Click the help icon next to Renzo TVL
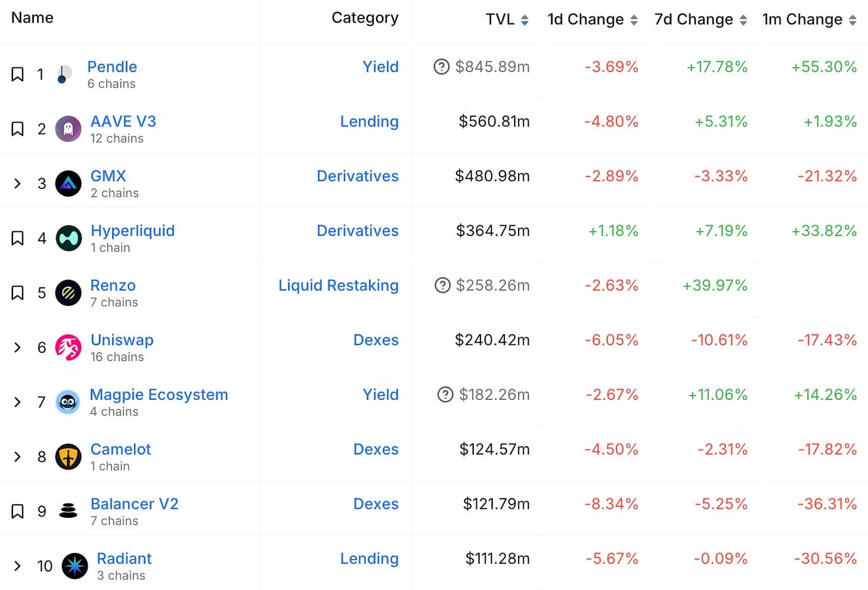Viewport: 868px width, 590px height. [x=442, y=285]
